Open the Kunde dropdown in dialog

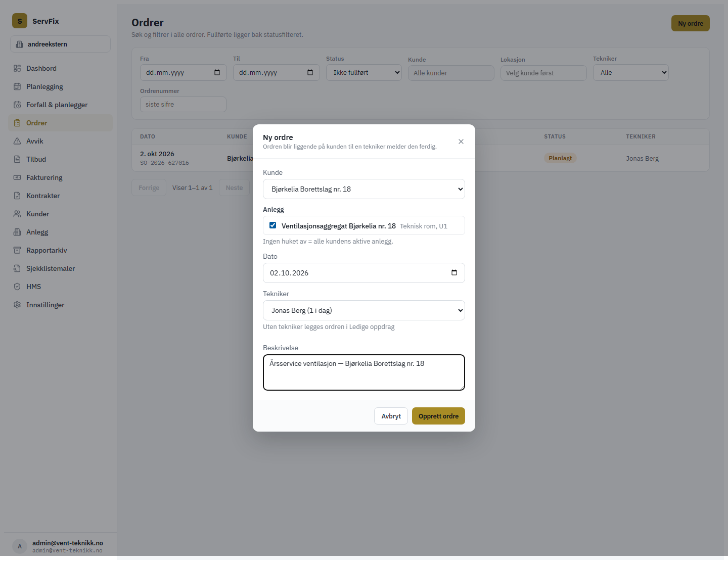[x=364, y=189]
